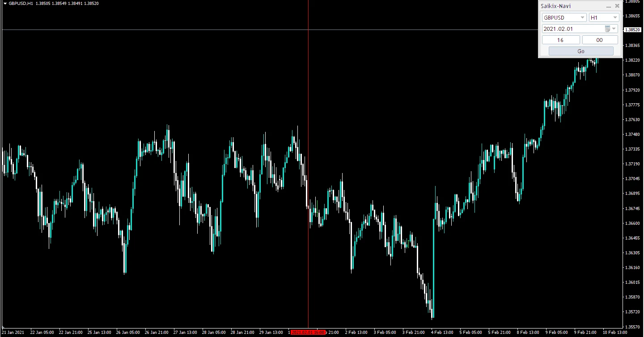Click the 2021.02.01 date text field
This screenshot has width=644, height=337.
(x=572, y=29)
